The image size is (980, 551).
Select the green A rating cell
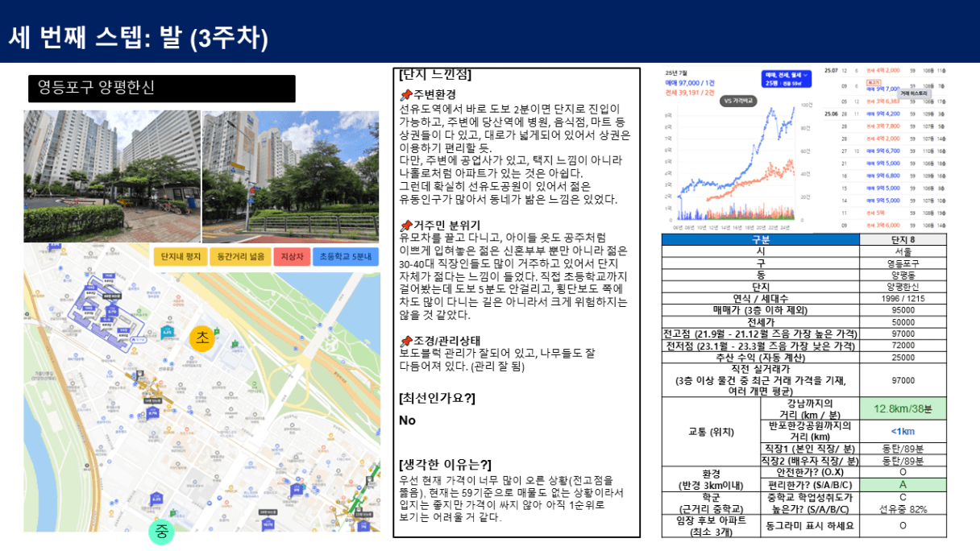click(x=903, y=485)
